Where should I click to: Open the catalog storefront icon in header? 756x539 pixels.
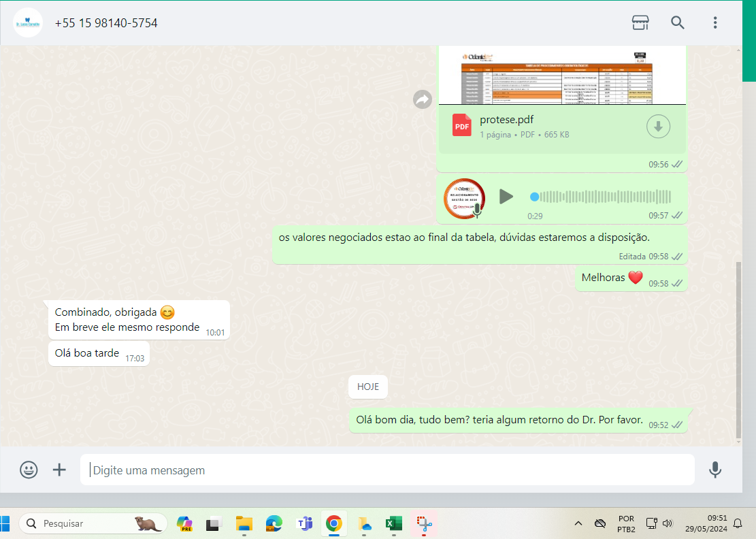(x=640, y=22)
